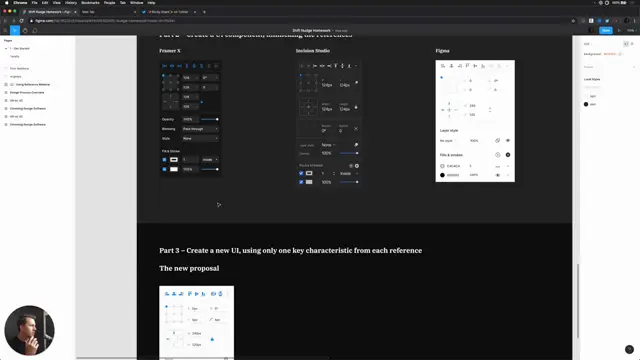Open the Chrome File menu
640x360 pixels.
coord(34,2)
